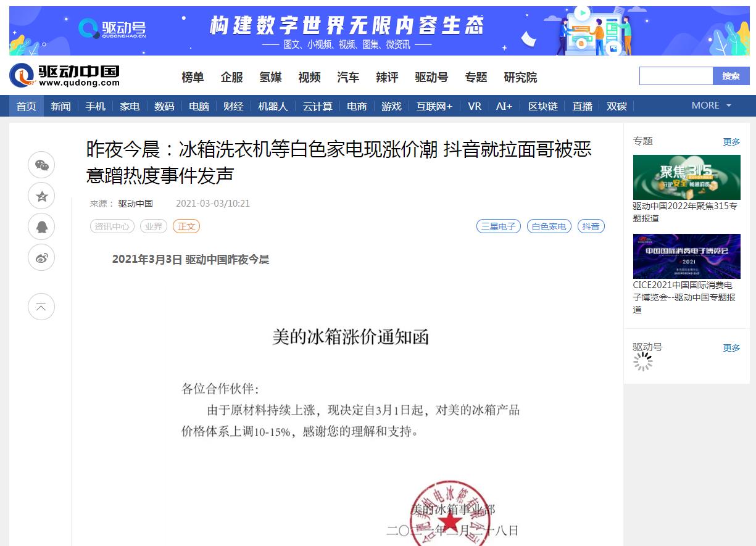Select 双碳 in blue navbar

pyautogui.click(x=617, y=106)
